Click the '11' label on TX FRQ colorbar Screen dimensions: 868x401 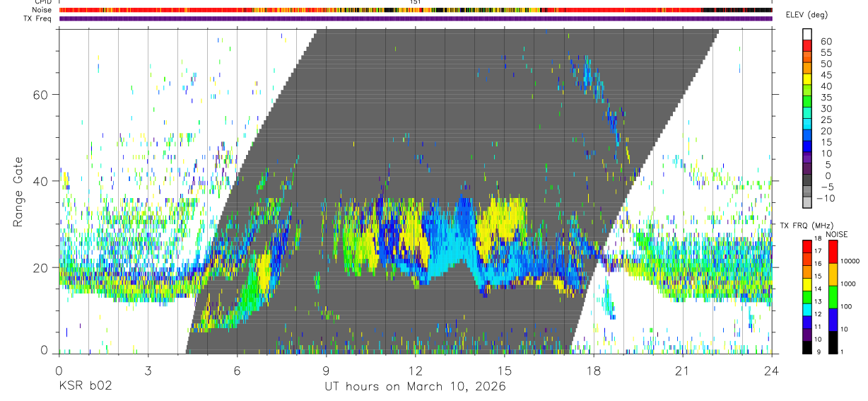[819, 327]
